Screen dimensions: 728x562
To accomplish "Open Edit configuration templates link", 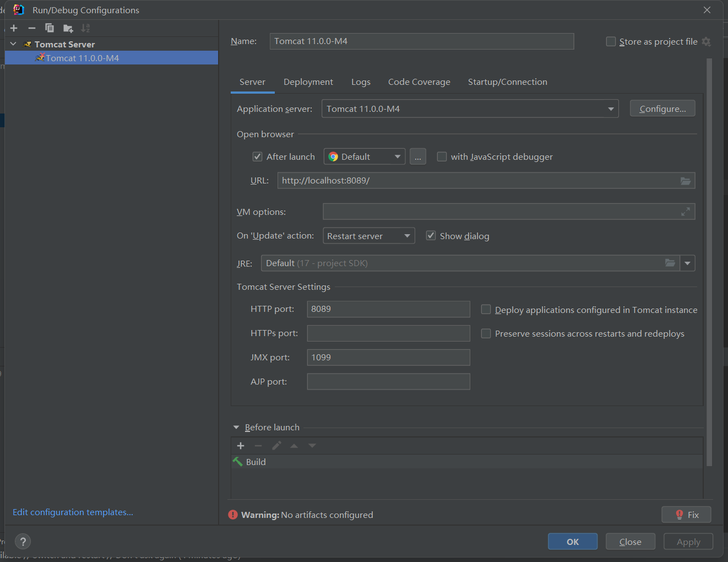I will [73, 512].
